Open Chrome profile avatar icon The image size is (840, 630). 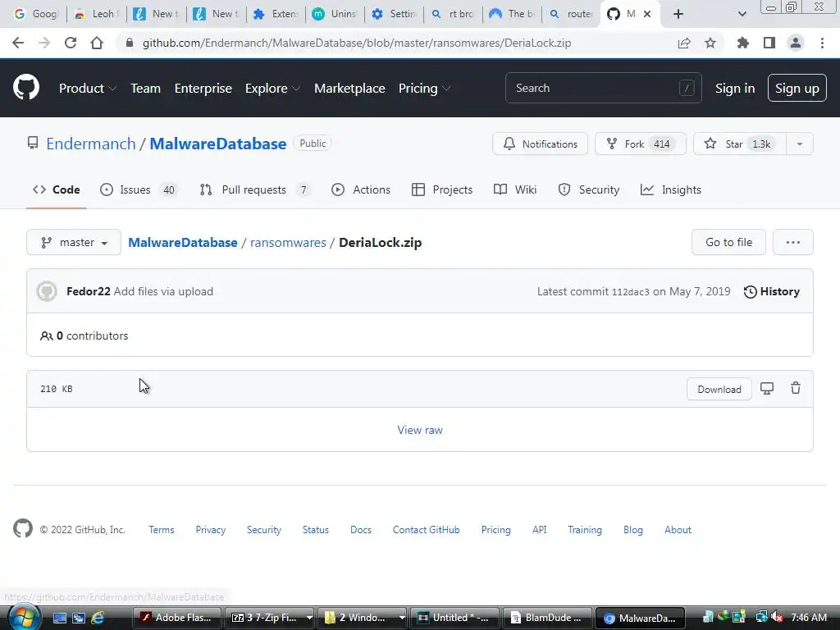(x=796, y=43)
